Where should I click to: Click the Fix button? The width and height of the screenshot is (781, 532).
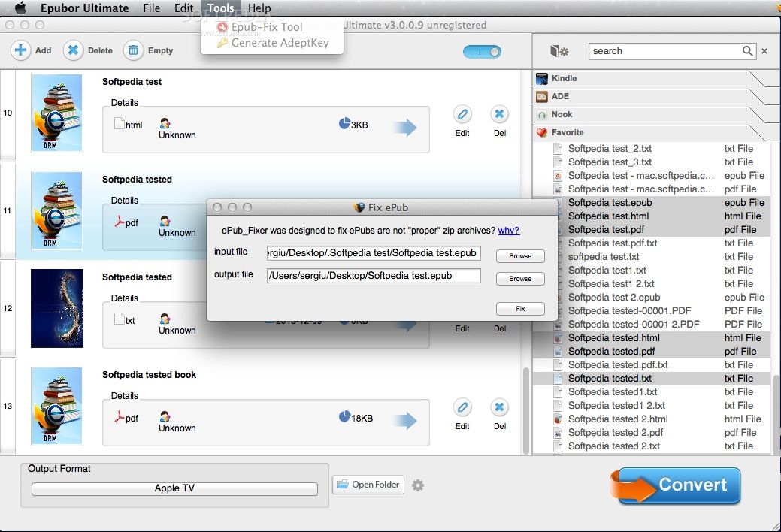[x=520, y=309]
